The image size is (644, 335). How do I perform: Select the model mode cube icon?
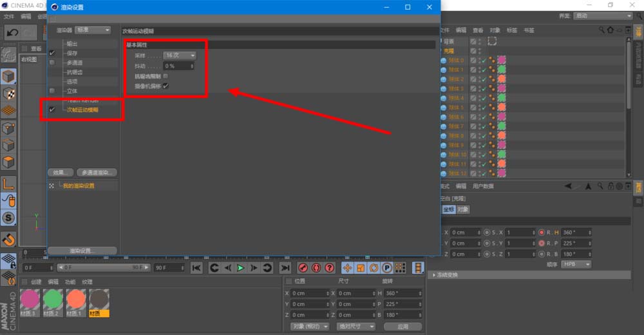8,76
